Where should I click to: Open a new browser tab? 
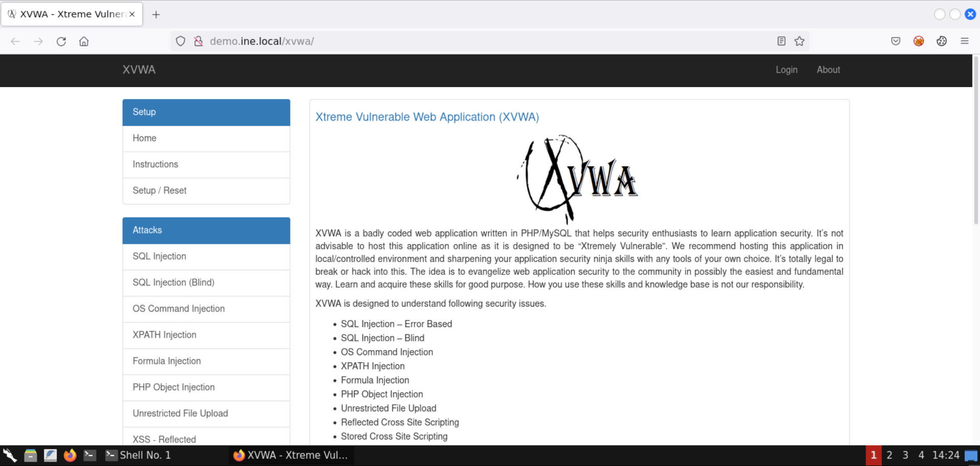pos(156,14)
